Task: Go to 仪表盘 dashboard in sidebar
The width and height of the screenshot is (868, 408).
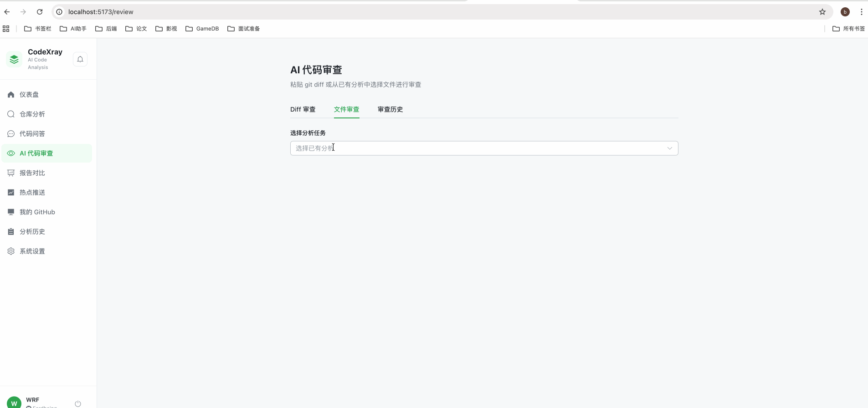Action: 47,95
